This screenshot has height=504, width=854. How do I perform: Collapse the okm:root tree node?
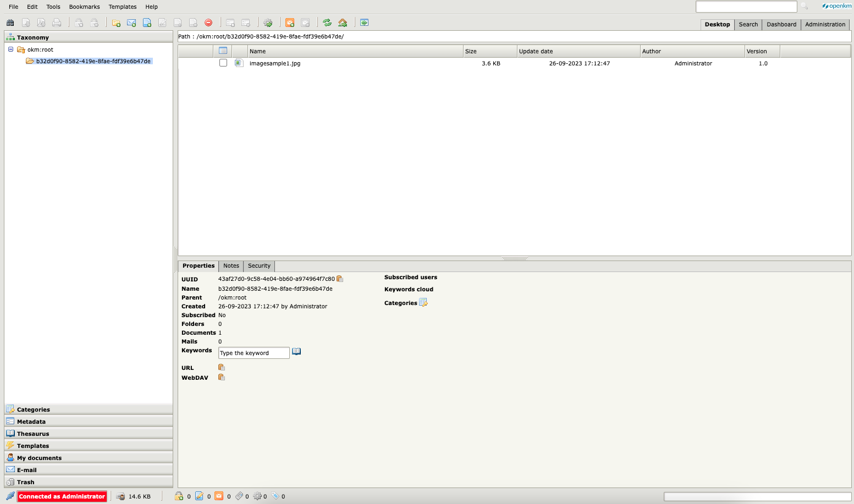(10, 49)
